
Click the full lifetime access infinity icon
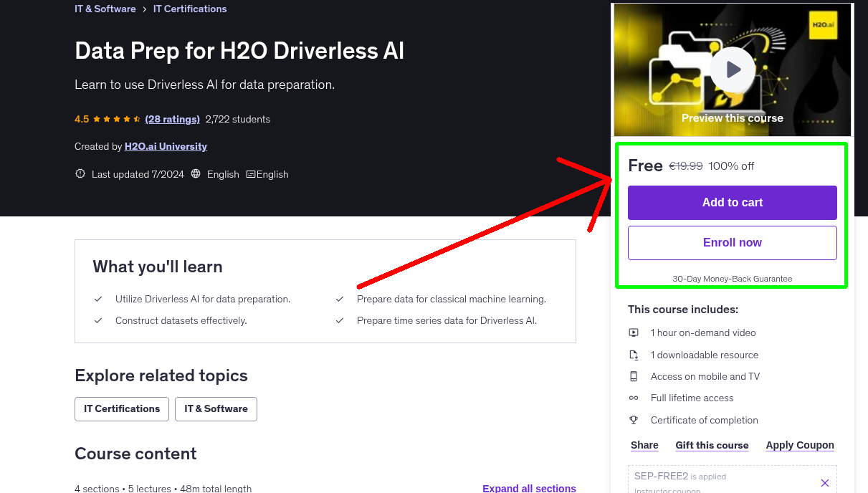634,398
